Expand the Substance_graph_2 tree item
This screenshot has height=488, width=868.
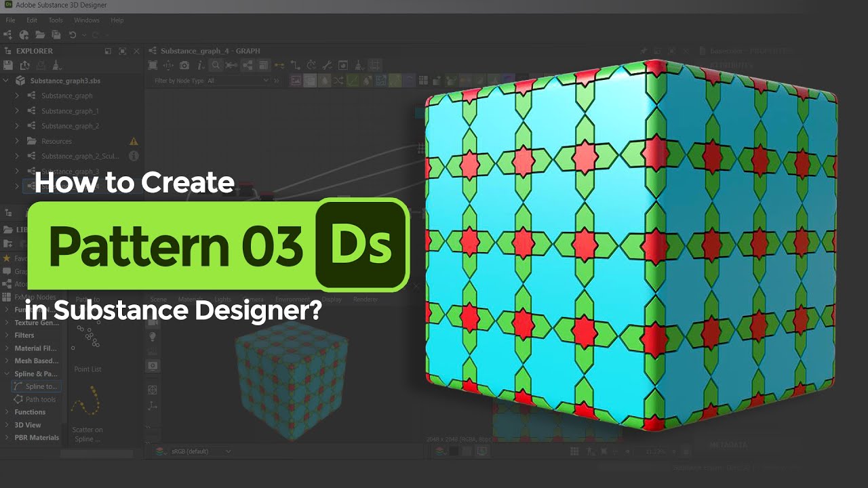click(18, 126)
